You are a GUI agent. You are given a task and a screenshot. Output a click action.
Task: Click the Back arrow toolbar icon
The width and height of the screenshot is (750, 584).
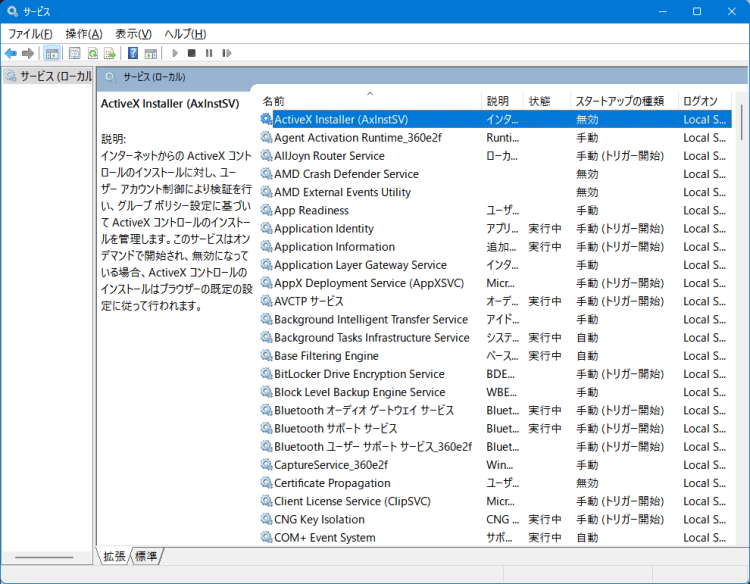(11, 53)
